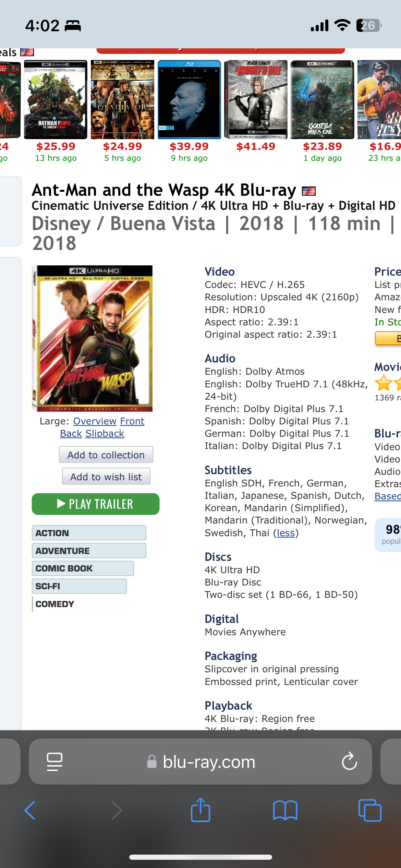Show all open Safari tabs

tap(369, 810)
